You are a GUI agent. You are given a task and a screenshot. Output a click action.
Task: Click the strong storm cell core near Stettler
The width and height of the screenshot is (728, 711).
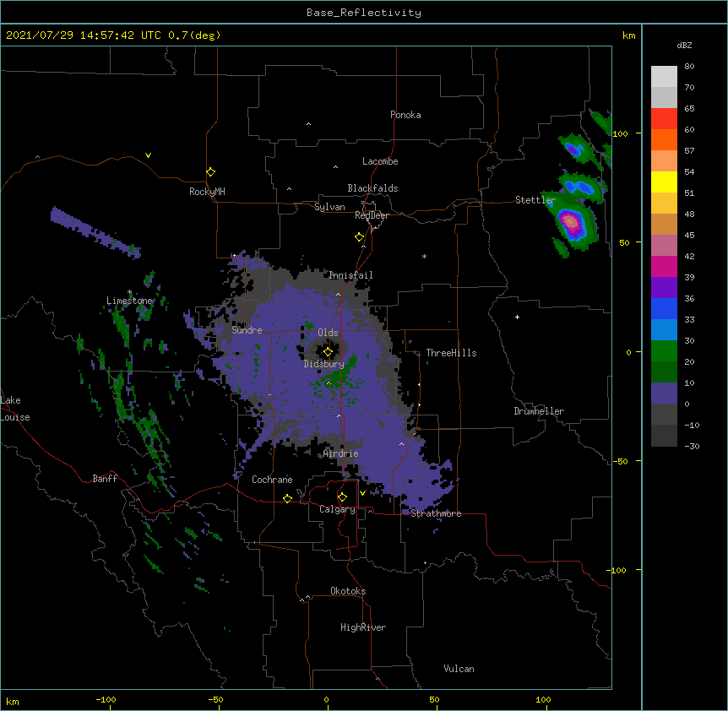[x=572, y=222]
